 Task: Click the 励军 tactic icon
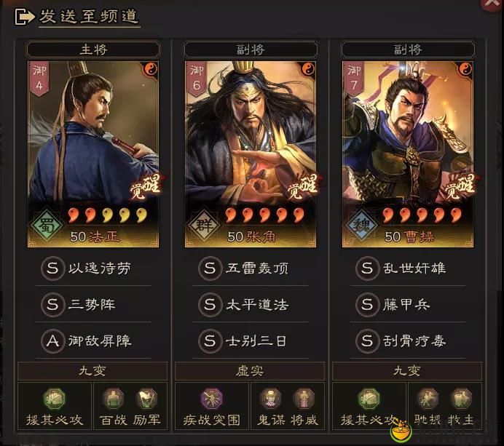pos(146,398)
